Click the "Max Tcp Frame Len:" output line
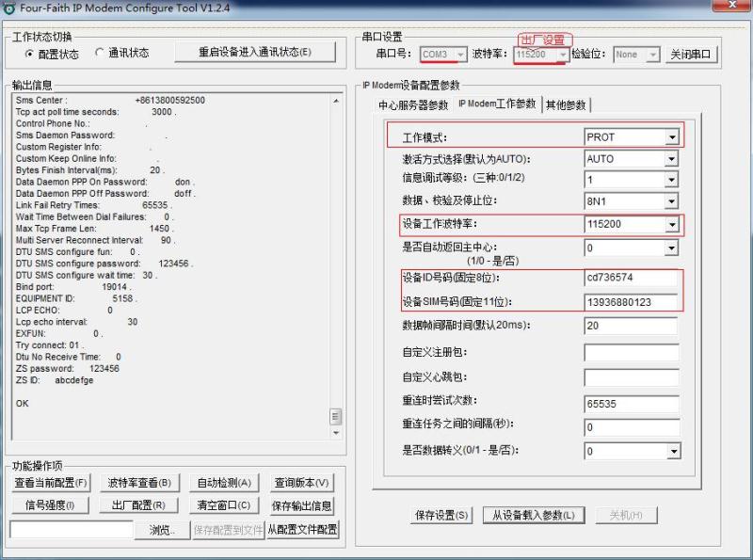The width and height of the screenshot is (753, 560). [x=95, y=229]
